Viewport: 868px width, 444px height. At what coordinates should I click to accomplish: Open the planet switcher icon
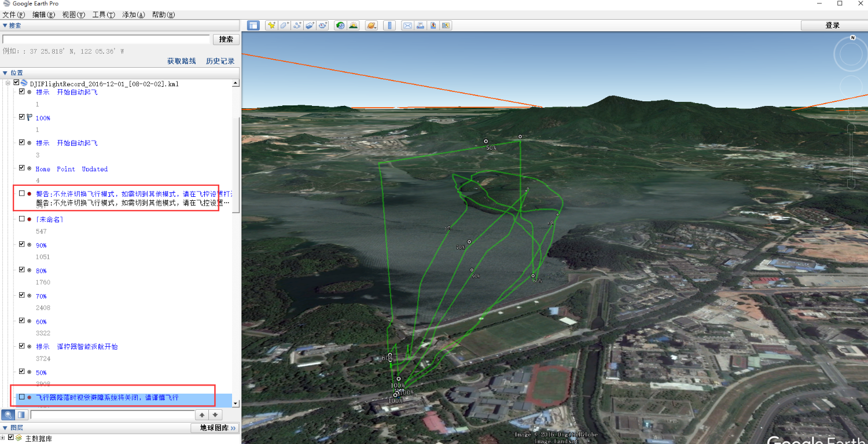coord(372,25)
